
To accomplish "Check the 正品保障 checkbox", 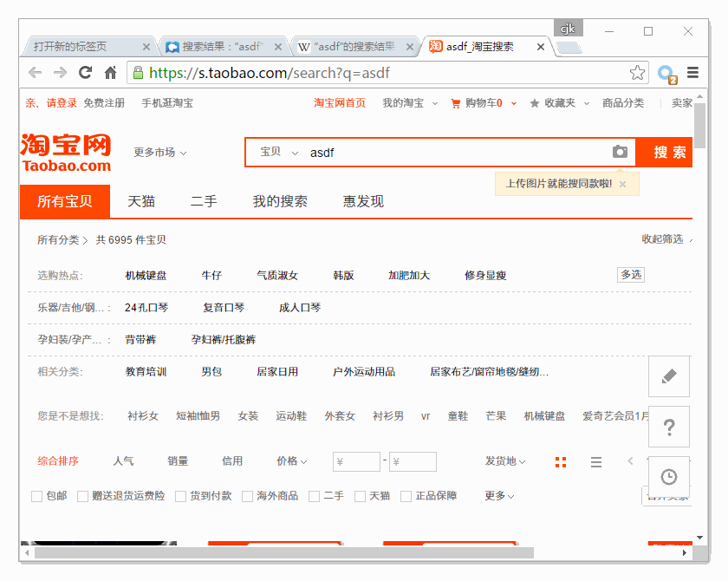I will coord(406,497).
